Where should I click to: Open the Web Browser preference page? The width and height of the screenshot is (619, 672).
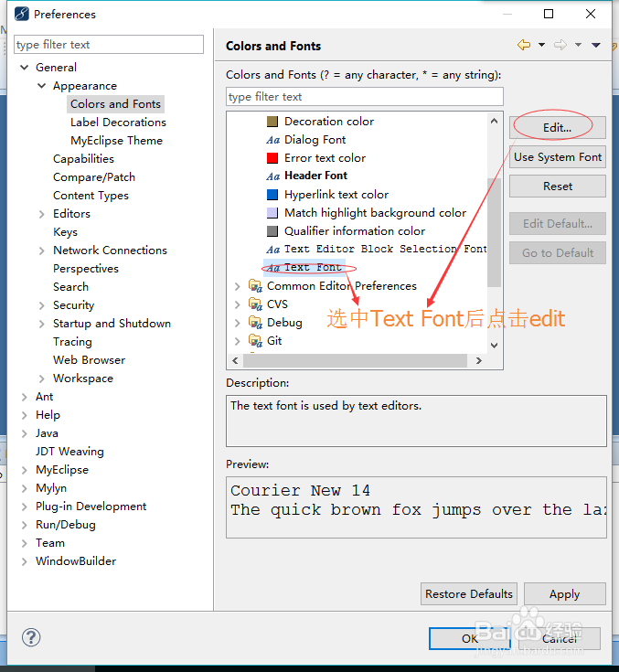pos(90,360)
